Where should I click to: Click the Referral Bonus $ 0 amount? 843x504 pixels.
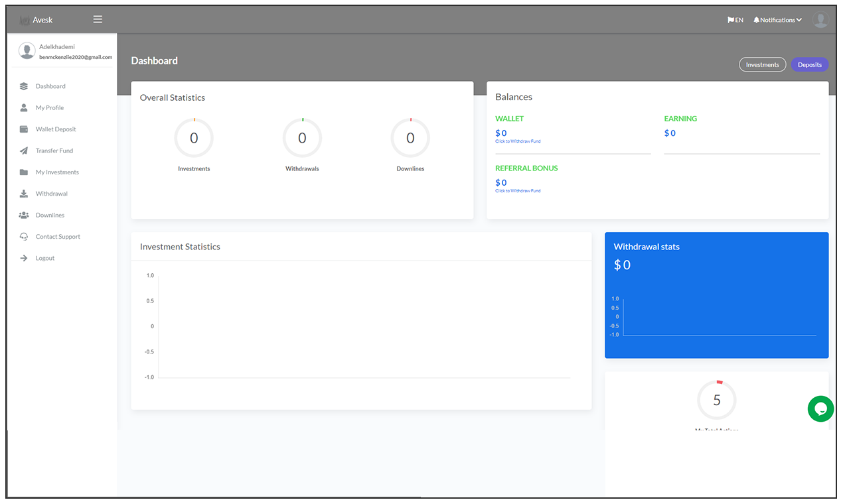(x=501, y=182)
